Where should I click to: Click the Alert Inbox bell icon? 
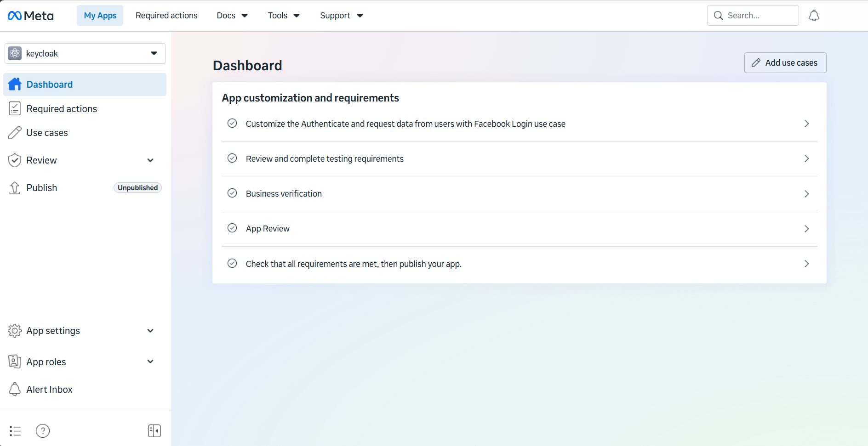click(15, 389)
